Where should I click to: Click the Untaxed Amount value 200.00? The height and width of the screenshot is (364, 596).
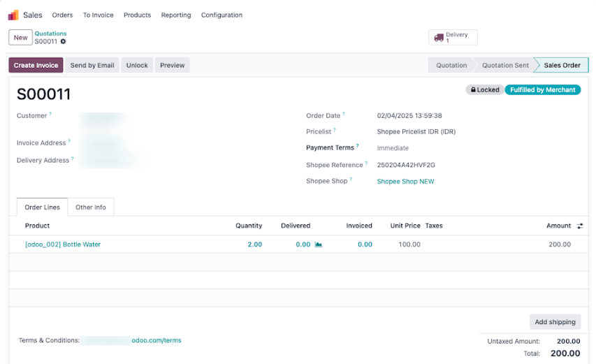[568, 341]
